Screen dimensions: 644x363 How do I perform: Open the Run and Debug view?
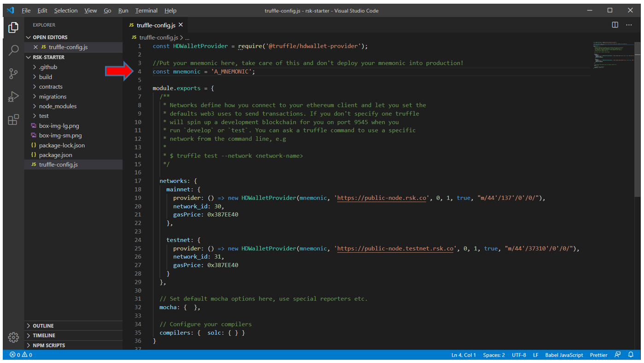[13, 97]
